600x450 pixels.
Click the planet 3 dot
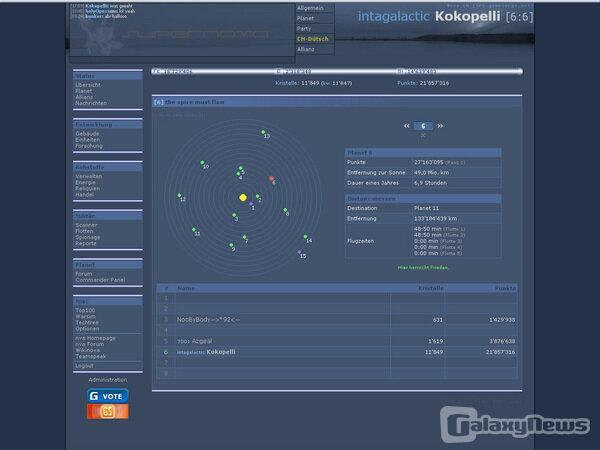(x=234, y=215)
